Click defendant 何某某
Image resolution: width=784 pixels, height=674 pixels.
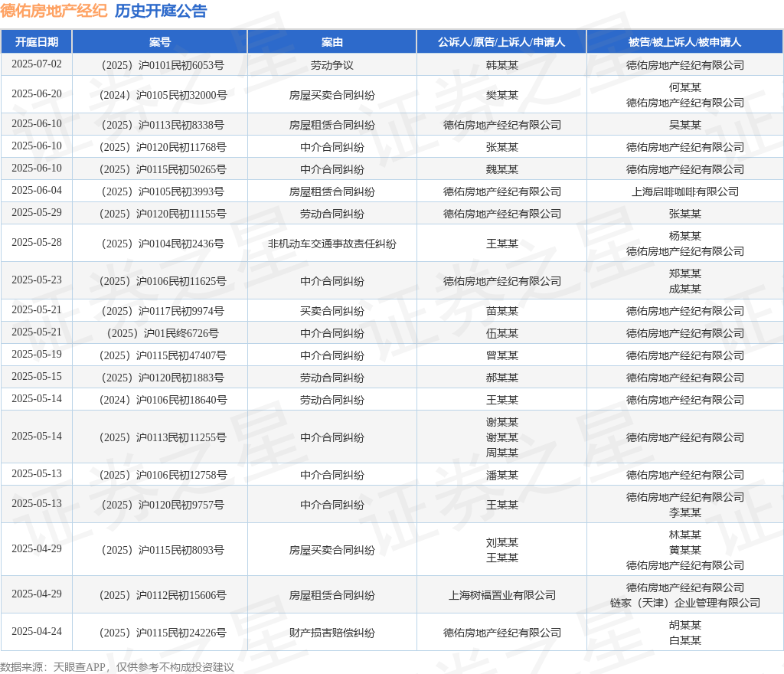[685, 87]
